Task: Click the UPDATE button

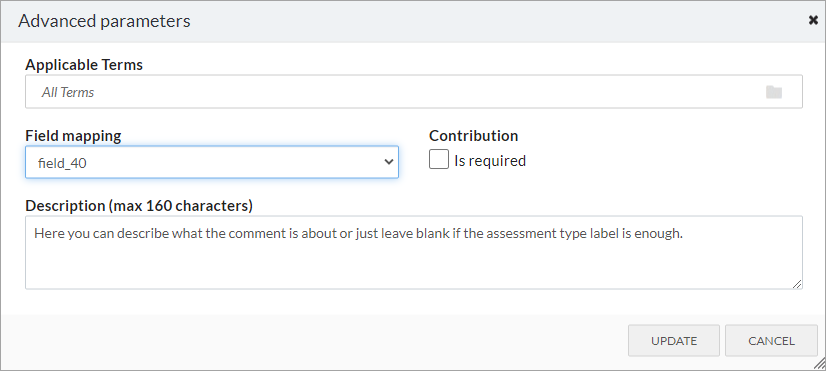Action: [674, 340]
